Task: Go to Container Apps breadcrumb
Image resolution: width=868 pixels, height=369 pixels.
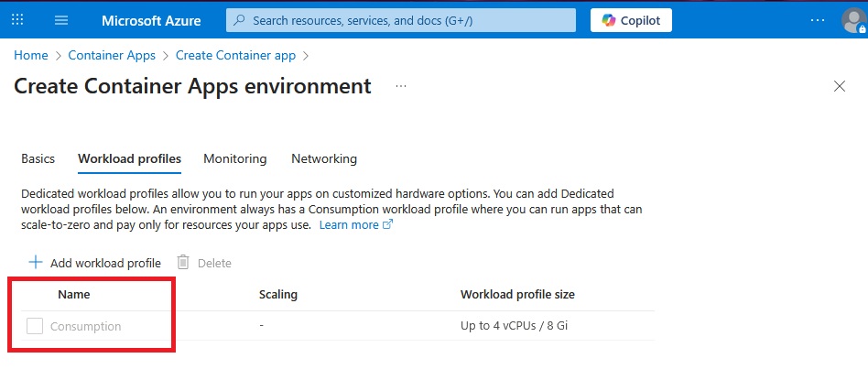Action: click(112, 55)
